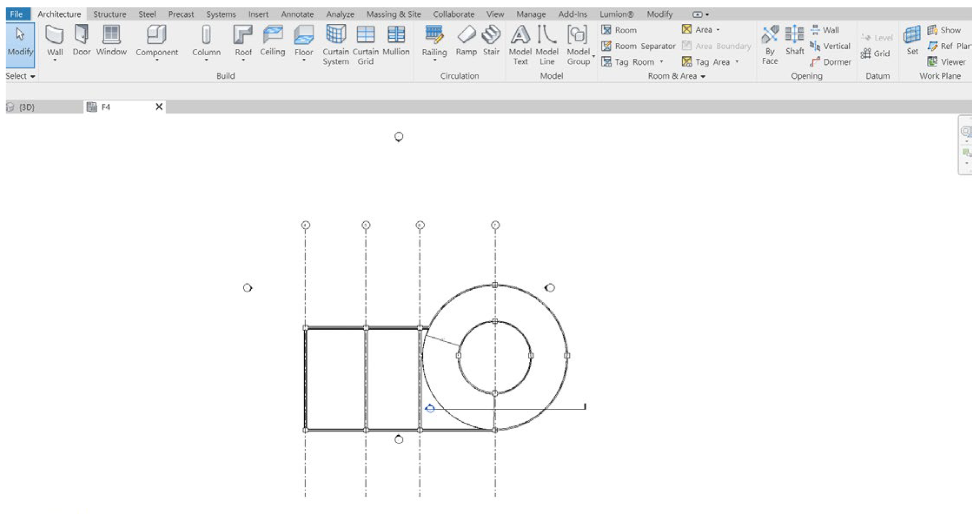Switch to the {3D} view tab
980x514 pixels.
[x=26, y=107]
